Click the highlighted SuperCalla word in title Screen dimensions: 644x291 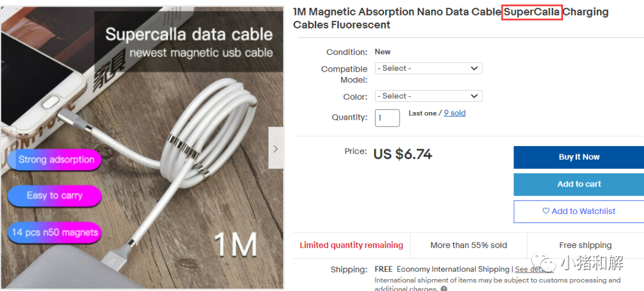(x=532, y=12)
